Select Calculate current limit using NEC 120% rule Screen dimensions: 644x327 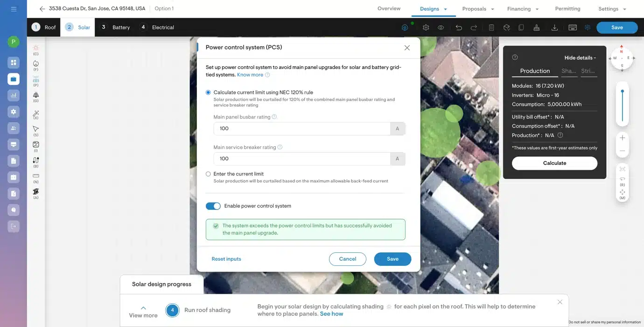click(208, 92)
